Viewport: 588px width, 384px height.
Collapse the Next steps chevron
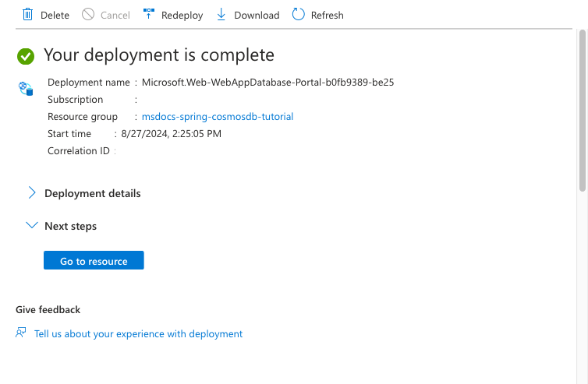(32, 225)
